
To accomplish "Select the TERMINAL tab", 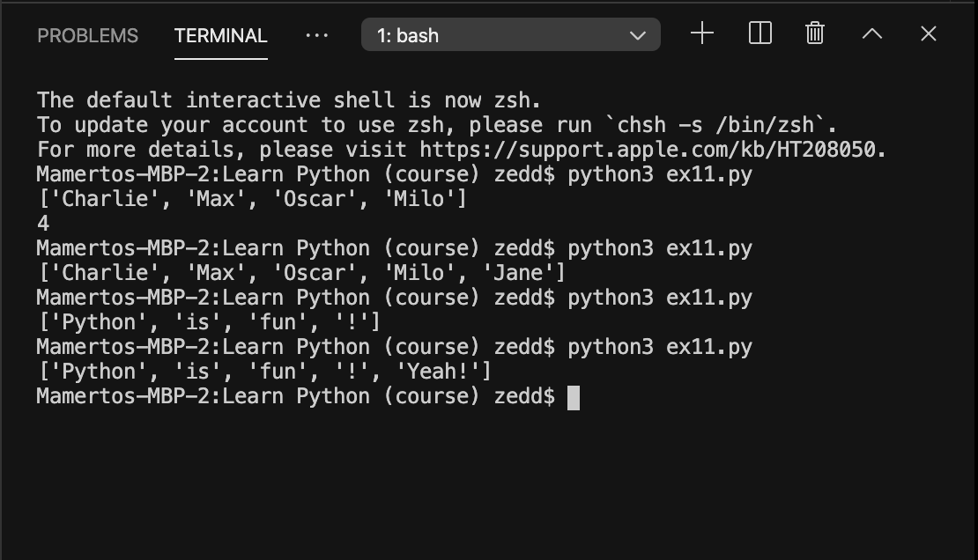I will tap(220, 36).
